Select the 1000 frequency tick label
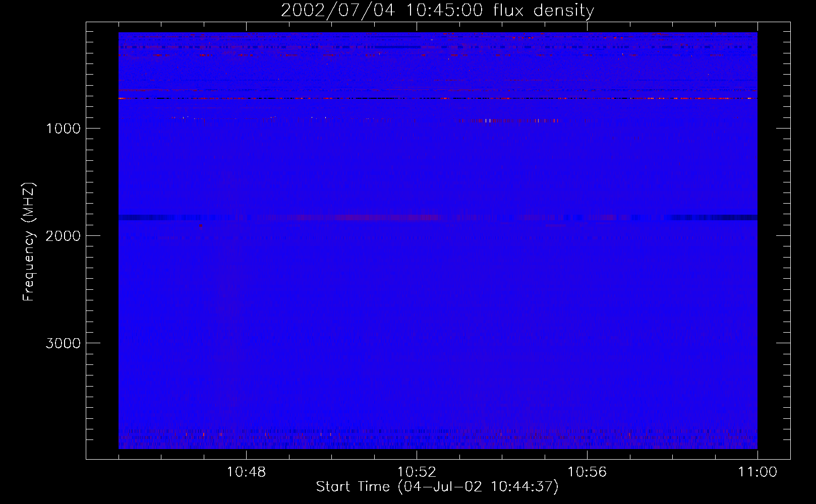 click(63, 129)
